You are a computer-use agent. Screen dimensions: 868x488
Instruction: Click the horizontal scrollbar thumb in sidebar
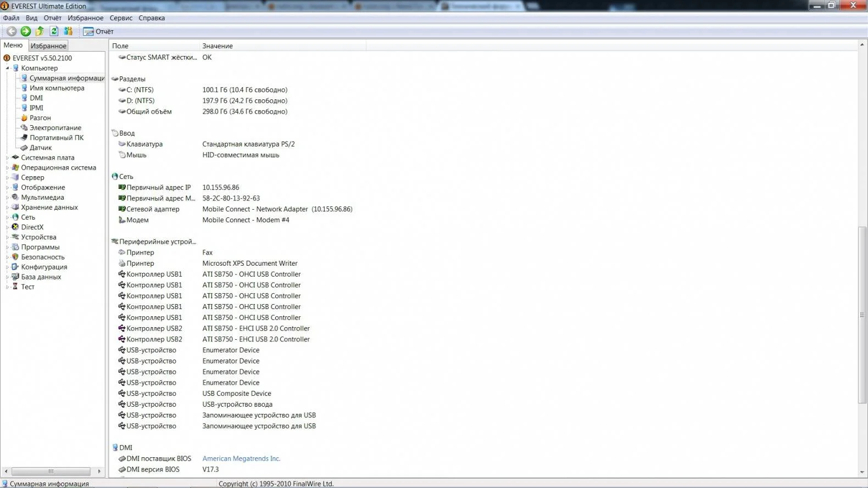click(x=51, y=472)
